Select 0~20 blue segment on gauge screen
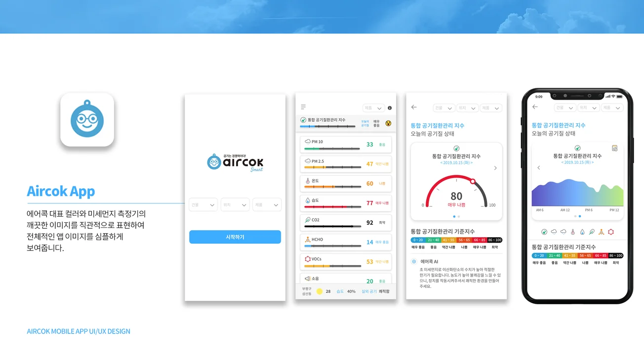Screen dimensions: 644x362 pyautogui.click(x=418, y=240)
